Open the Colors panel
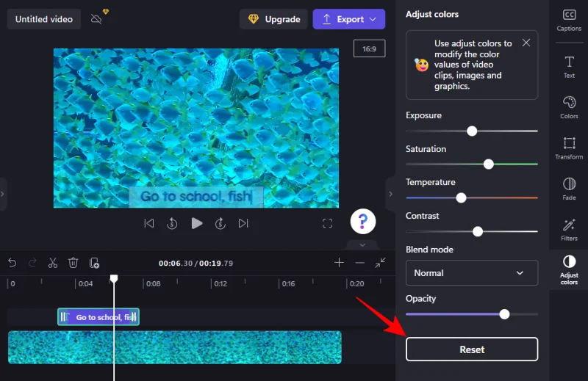This screenshot has height=381, width=588. pyautogui.click(x=568, y=107)
